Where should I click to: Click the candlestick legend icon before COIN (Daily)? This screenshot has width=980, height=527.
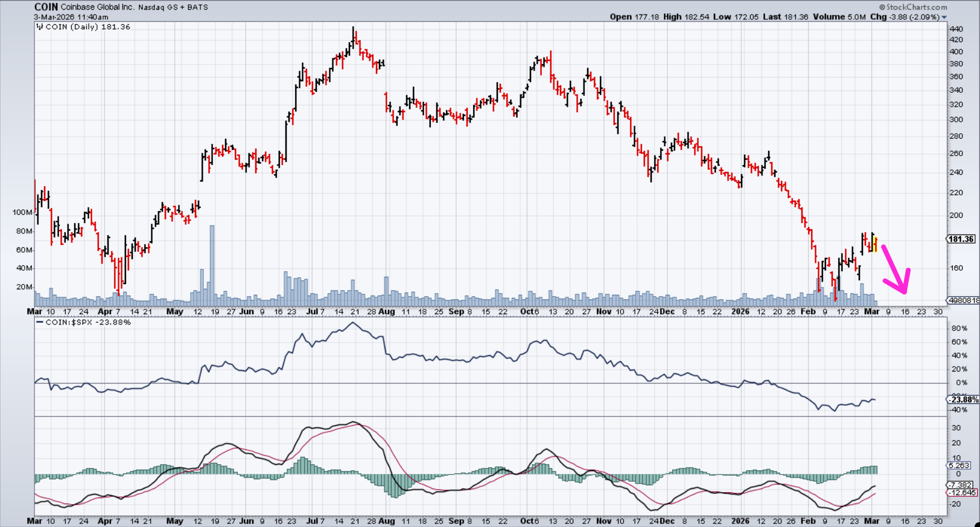point(40,27)
